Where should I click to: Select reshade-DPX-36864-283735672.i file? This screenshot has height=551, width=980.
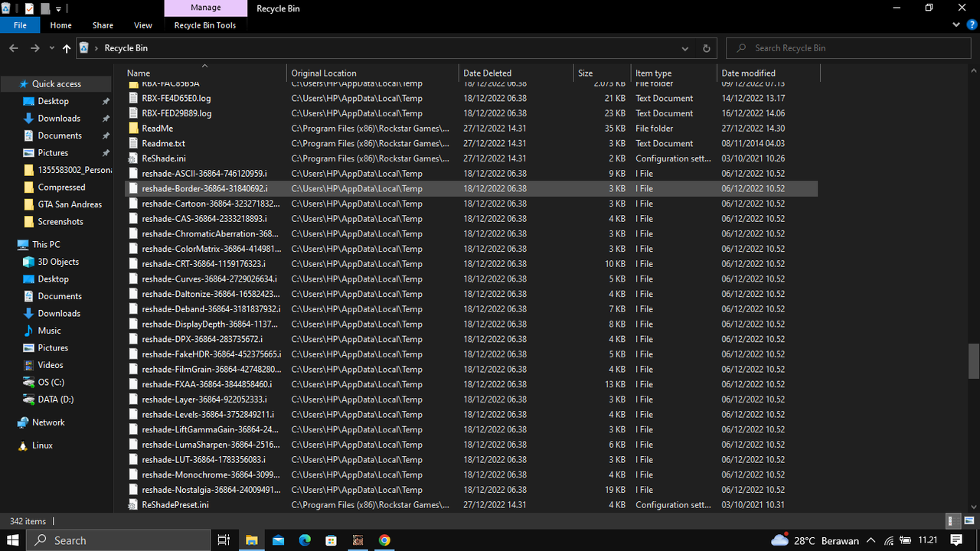click(x=471, y=339)
